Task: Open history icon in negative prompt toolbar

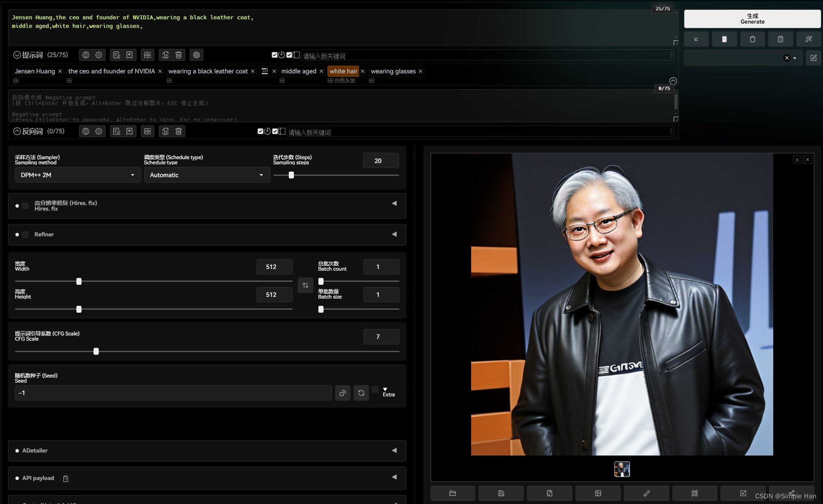Action: point(116,131)
